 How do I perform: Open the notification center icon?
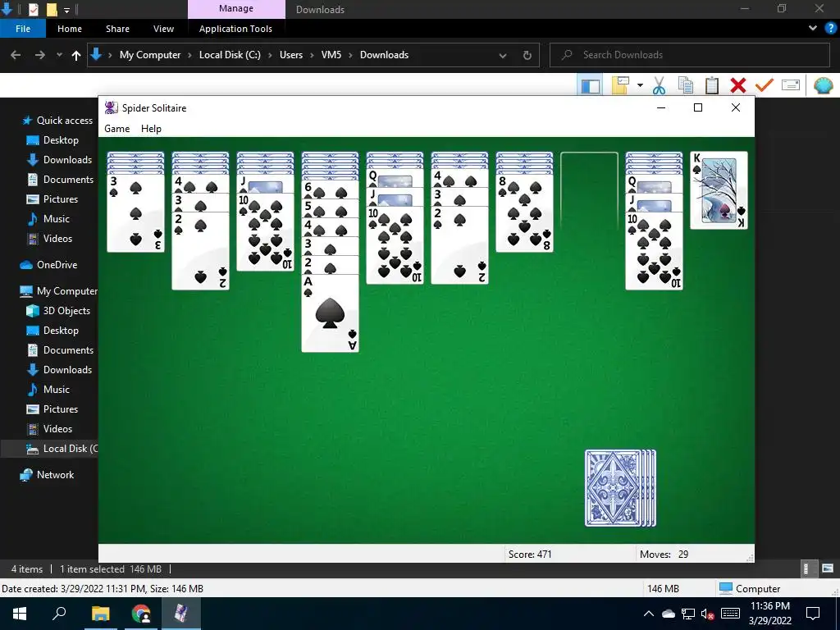pyautogui.click(x=813, y=614)
